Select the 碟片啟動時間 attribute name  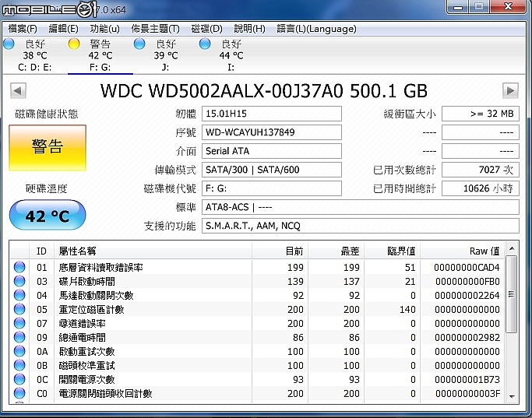[x=87, y=281]
